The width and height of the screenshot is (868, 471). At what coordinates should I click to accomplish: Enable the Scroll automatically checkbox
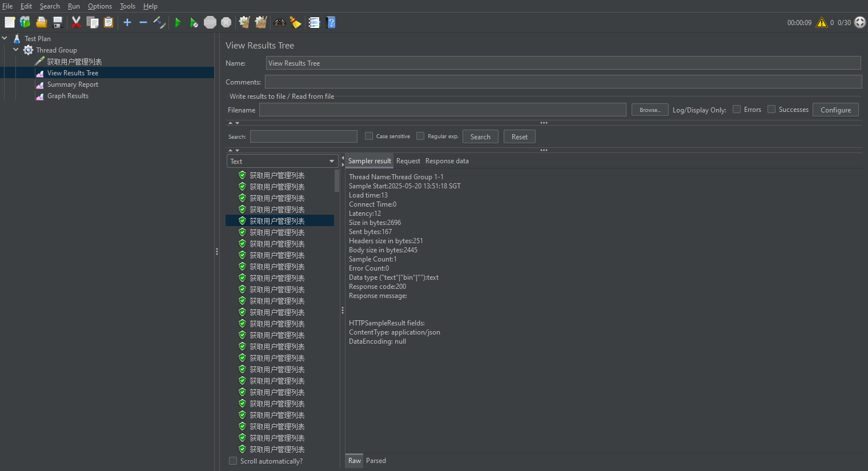coord(233,461)
